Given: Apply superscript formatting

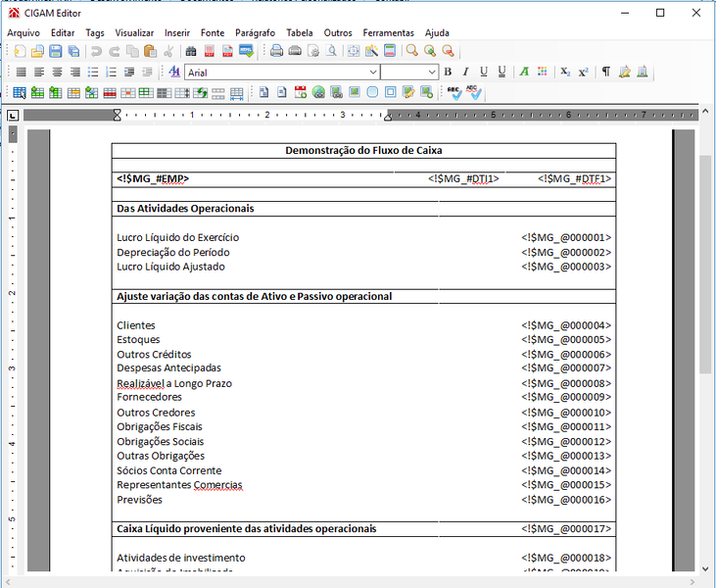Looking at the screenshot, I should pyautogui.click(x=583, y=72).
